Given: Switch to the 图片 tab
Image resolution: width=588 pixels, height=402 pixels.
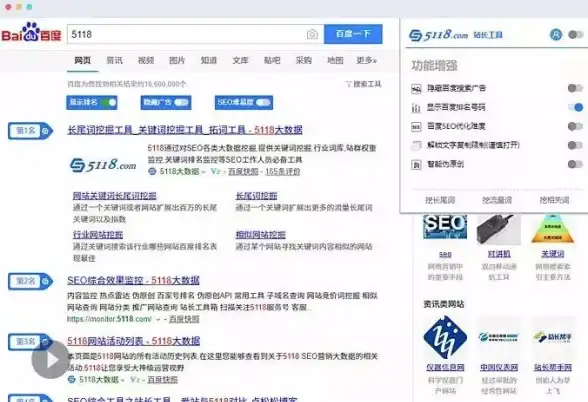Looking at the screenshot, I should pos(177,60).
